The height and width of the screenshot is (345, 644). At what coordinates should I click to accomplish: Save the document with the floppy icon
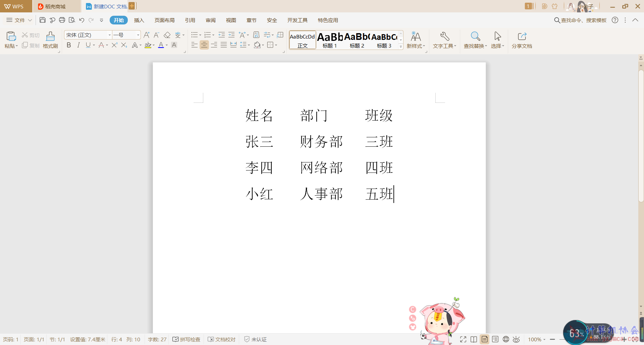click(x=42, y=20)
